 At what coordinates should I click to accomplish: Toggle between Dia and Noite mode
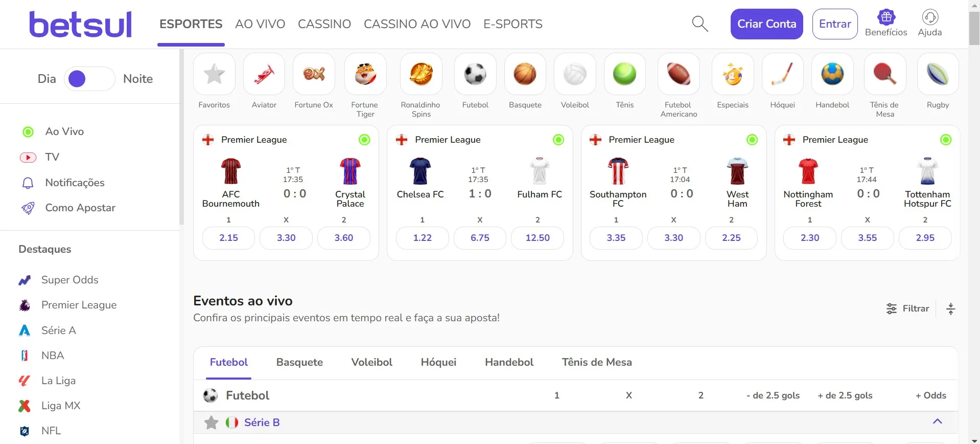pos(89,78)
